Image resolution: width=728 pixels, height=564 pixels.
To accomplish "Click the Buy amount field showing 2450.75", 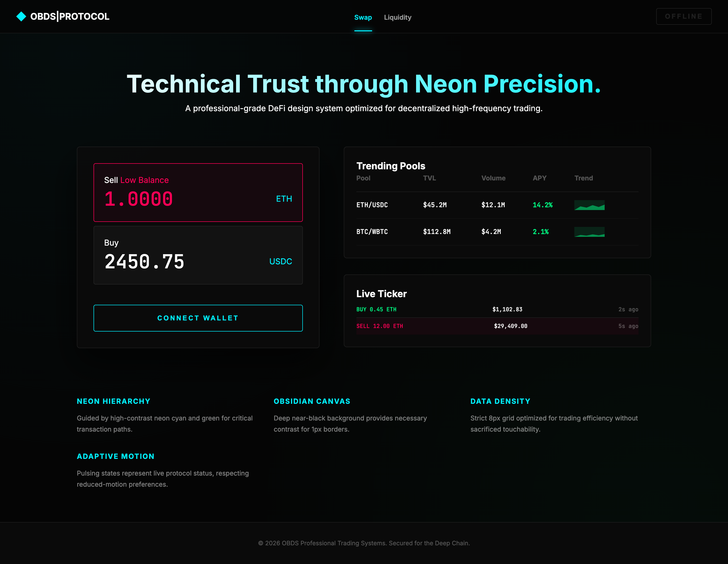I will 144,262.
